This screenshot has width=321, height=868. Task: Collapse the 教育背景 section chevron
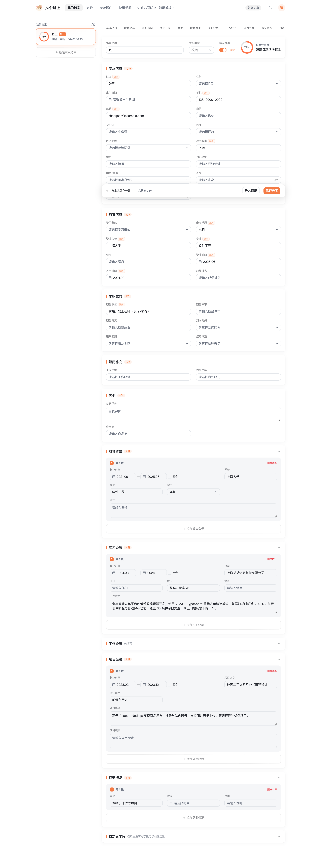tap(279, 452)
